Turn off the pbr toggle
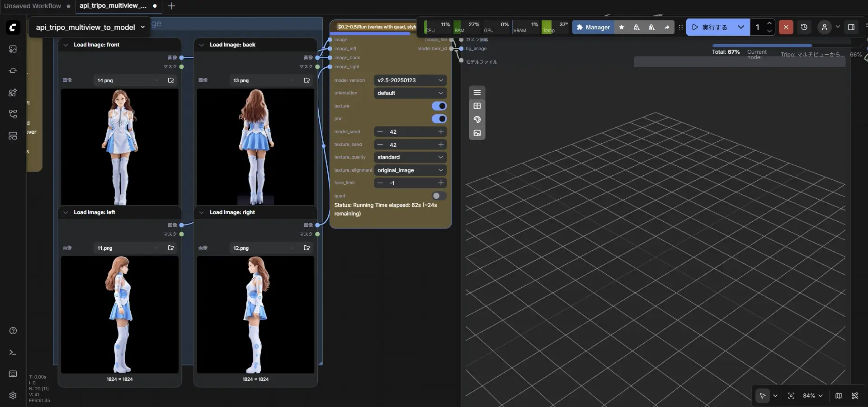The height and width of the screenshot is (407, 868). point(439,119)
